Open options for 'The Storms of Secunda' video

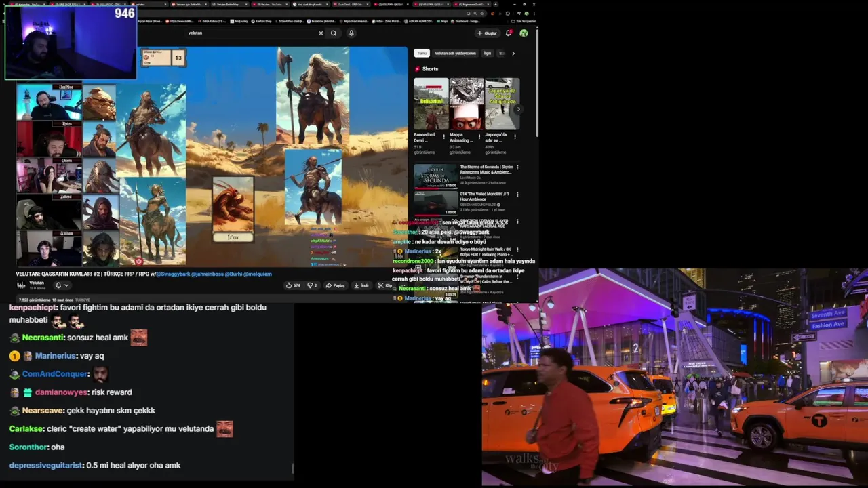pyautogui.click(x=517, y=167)
